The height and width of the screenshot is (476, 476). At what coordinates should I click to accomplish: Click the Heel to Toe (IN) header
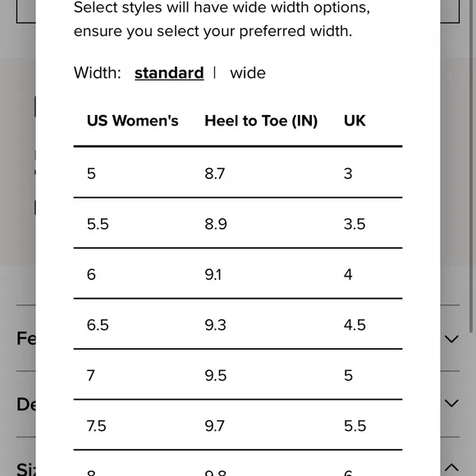(261, 121)
